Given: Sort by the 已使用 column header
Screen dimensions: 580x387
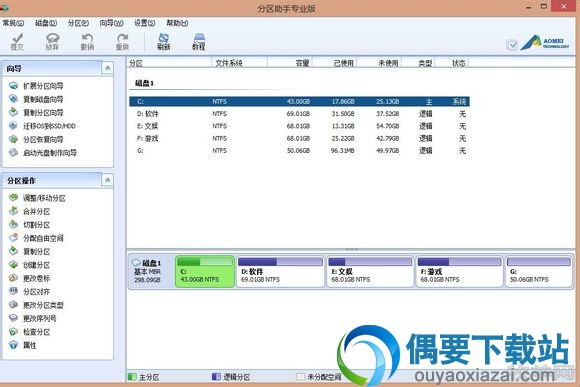Looking at the screenshot, I should [x=334, y=63].
